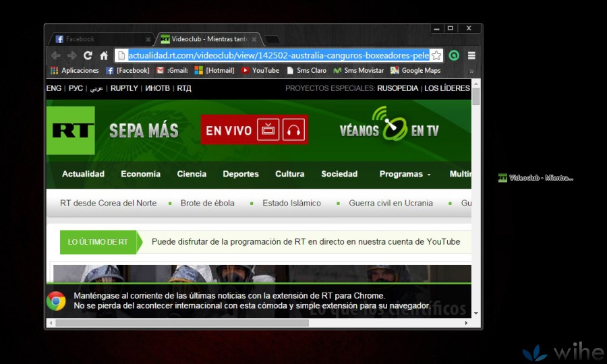
Task: Click the SEPA MÁS banner text
Action: pos(144,131)
